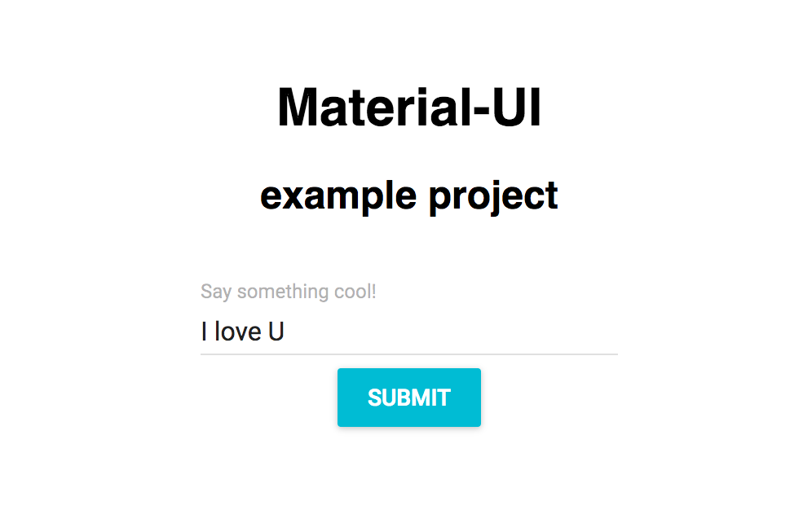812x523 pixels.
Task: Click the 'Say something cool!' floating label
Action: click(288, 292)
